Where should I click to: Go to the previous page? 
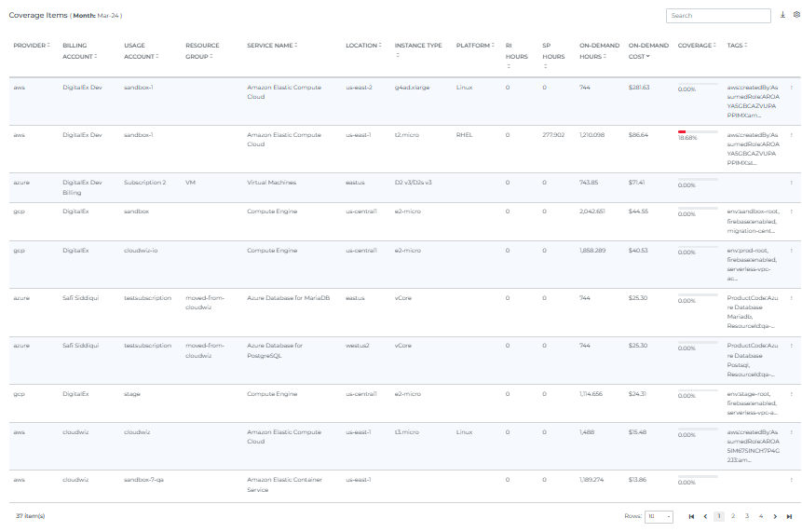[x=705, y=516]
